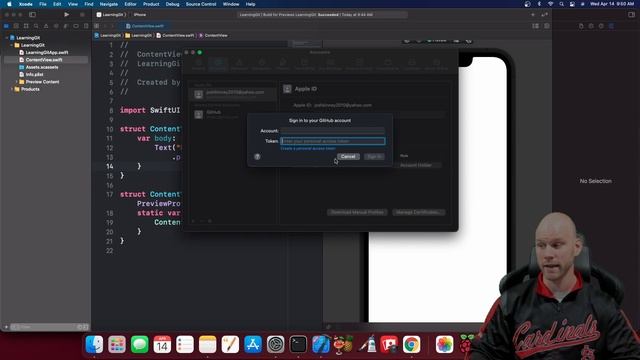Select the GitHub account in list
The width and height of the screenshot is (640, 360).
[x=233, y=114]
